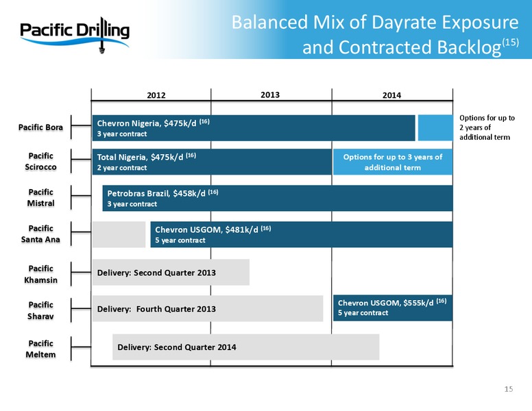Select the Pacific Scirocco row label

[40, 162]
